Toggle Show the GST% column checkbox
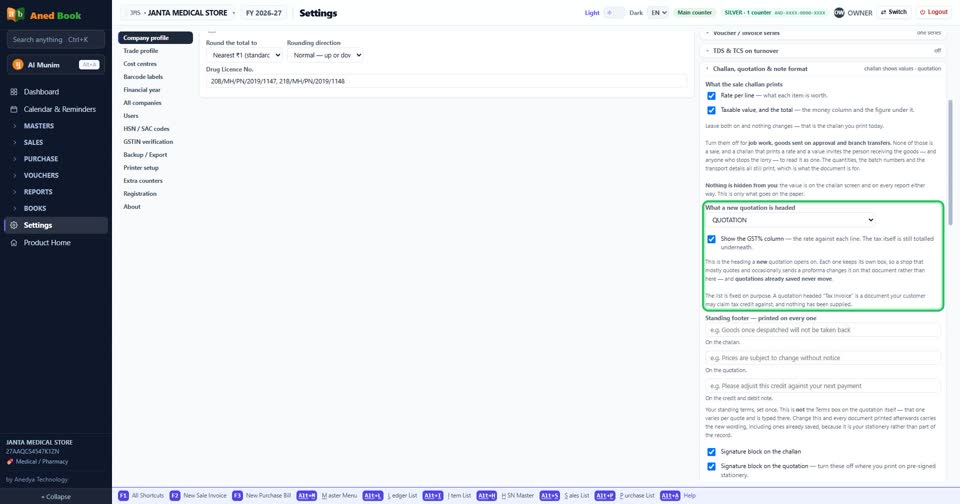The width and height of the screenshot is (960, 504). (x=711, y=239)
